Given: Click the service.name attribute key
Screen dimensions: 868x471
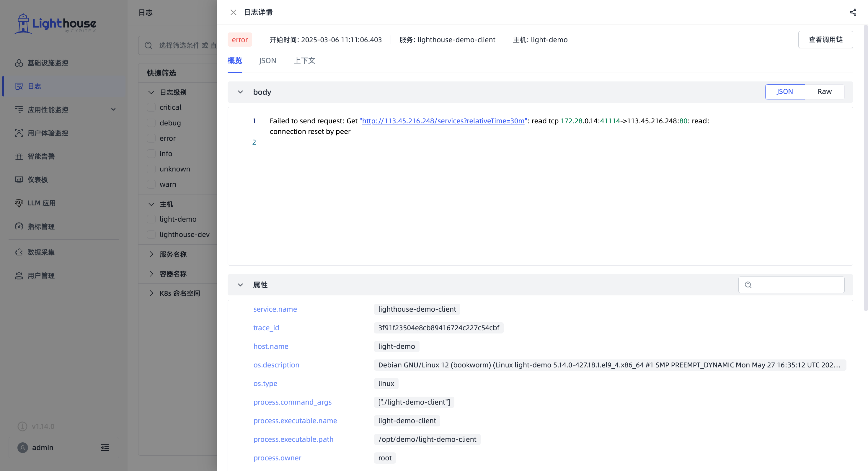Looking at the screenshot, I should (x=275, y=309).
